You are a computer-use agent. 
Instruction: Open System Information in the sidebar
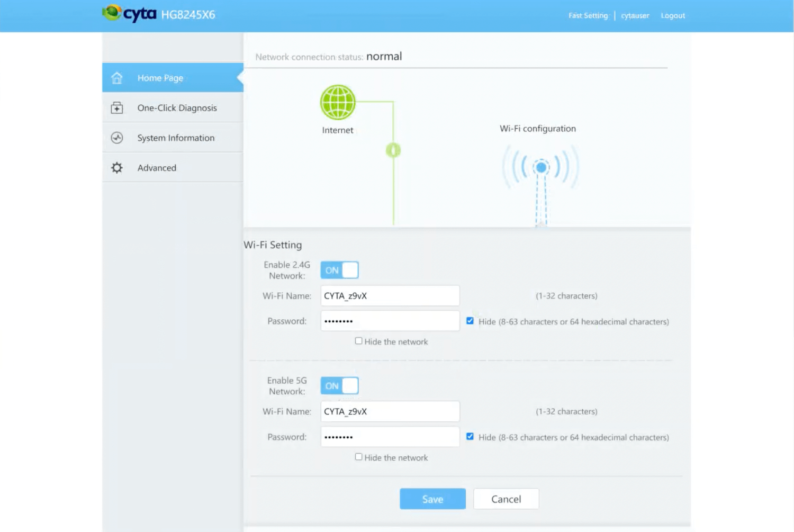[176, 138]
